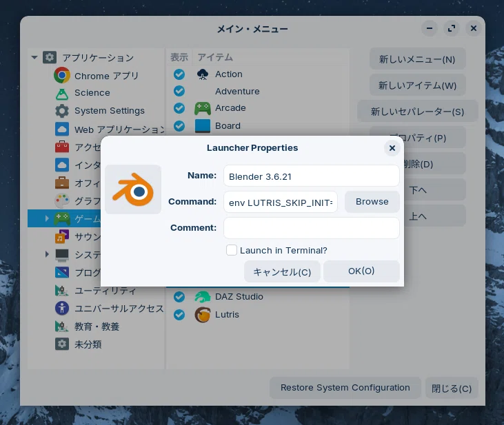Toggle the DAZ Studio visibility checkmark
This screenshot has width=504, height=425.
[179, 296]
